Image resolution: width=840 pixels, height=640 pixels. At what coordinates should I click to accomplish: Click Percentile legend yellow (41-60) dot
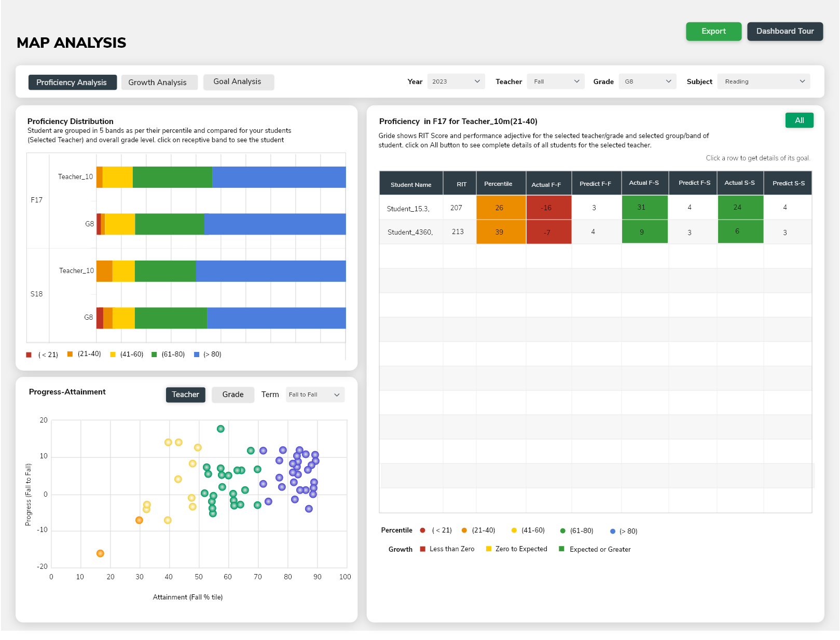coord(514,530)
